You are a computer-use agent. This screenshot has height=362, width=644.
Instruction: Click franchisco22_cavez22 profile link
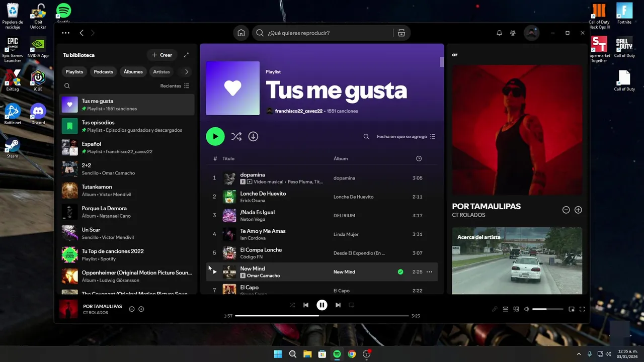pos(298,111)
